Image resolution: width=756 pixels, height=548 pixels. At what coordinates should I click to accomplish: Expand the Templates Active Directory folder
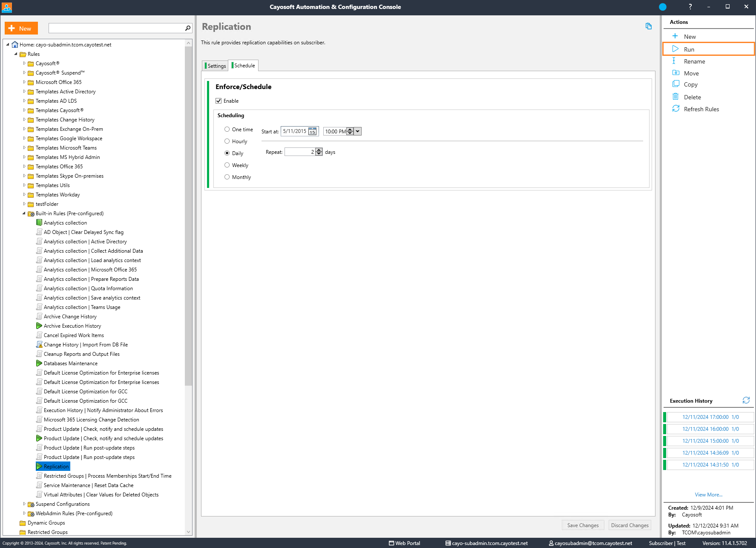tap(24, 92)
